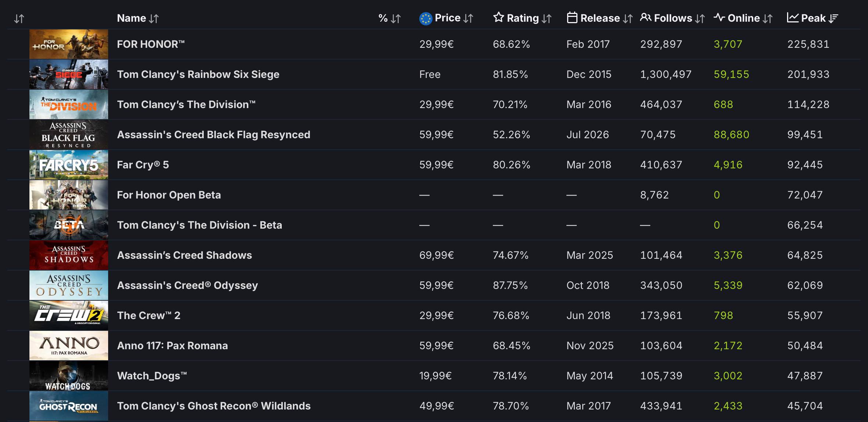
Task: Open the Far Cry® 5 link
Action: 143,165
